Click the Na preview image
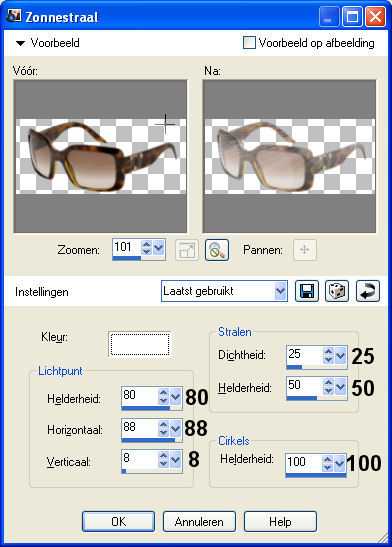 point(289,156)
